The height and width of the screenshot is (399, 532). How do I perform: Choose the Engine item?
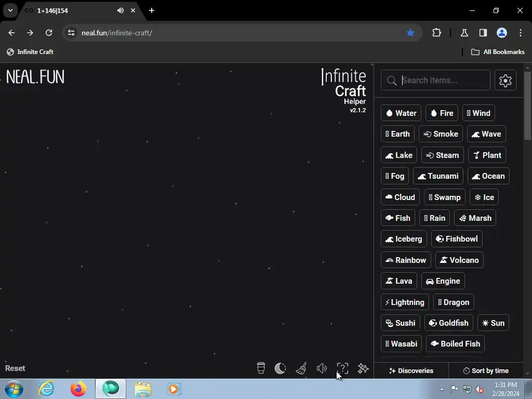(x=443, y=281)
